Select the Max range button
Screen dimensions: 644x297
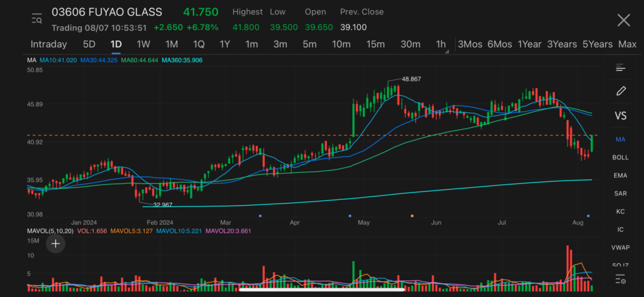pos(626,44)
